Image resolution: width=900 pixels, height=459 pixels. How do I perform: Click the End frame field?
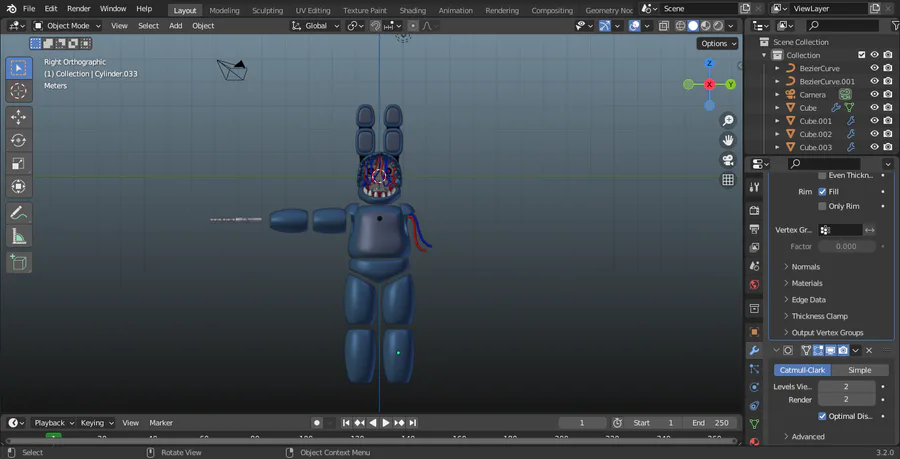[x=709, y=423]
